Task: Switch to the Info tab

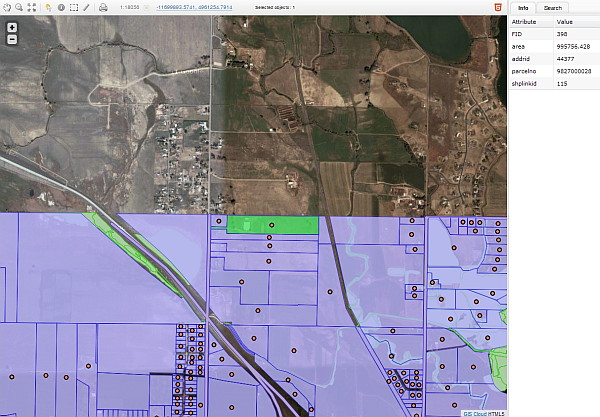Action: click(523, 8)
